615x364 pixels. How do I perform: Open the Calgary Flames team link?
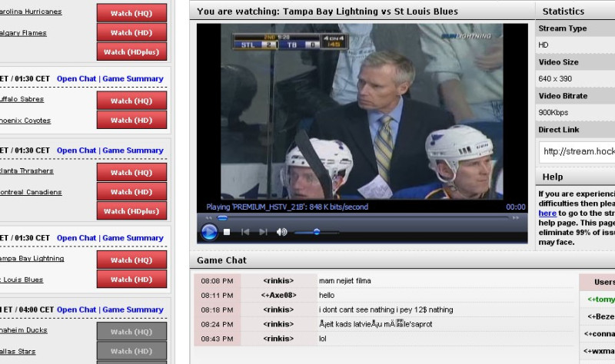pyautogui.click(x=23, y=33)
